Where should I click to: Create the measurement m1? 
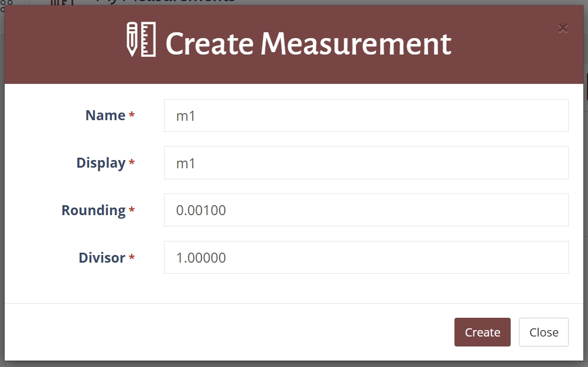pyautogui.click(x=482, y=332)
